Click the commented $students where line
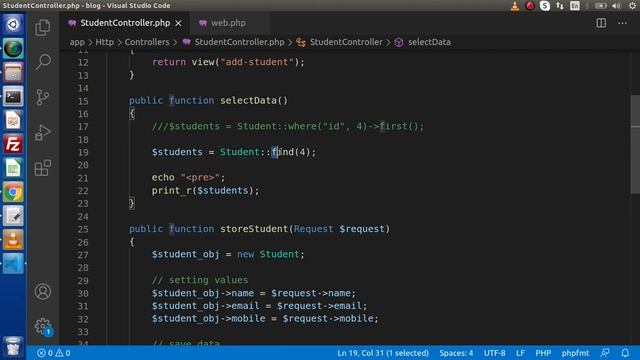This screenshot has width=640, height=360. (x=288, y=126)
